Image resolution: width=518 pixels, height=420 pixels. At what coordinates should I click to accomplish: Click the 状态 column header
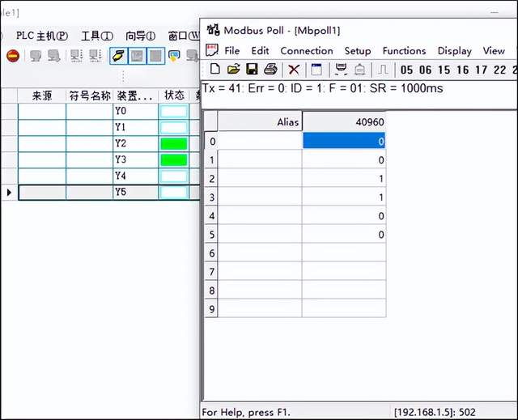click(x=174, y=95)
